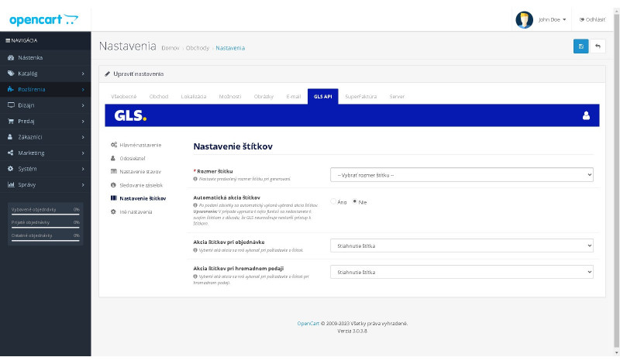Screen dimensions: 620x364
Task: Switch to the Všeobecné tab
Action: 124,97
